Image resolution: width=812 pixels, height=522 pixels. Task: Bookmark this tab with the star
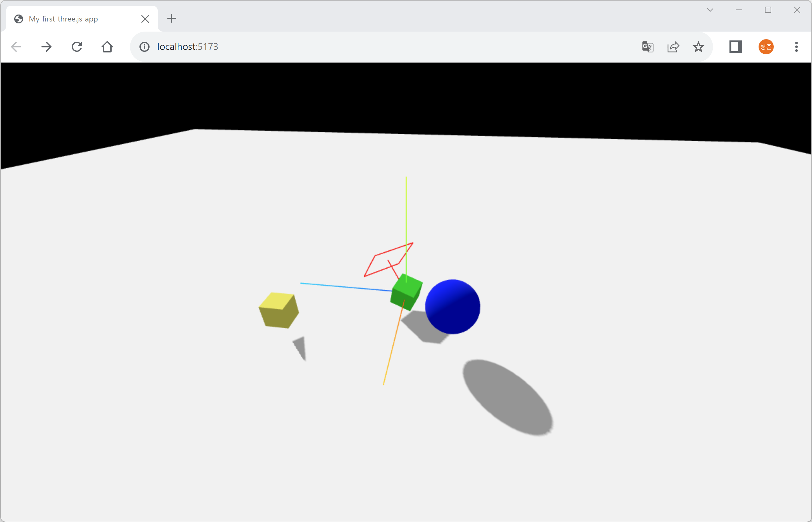[698, 46]
